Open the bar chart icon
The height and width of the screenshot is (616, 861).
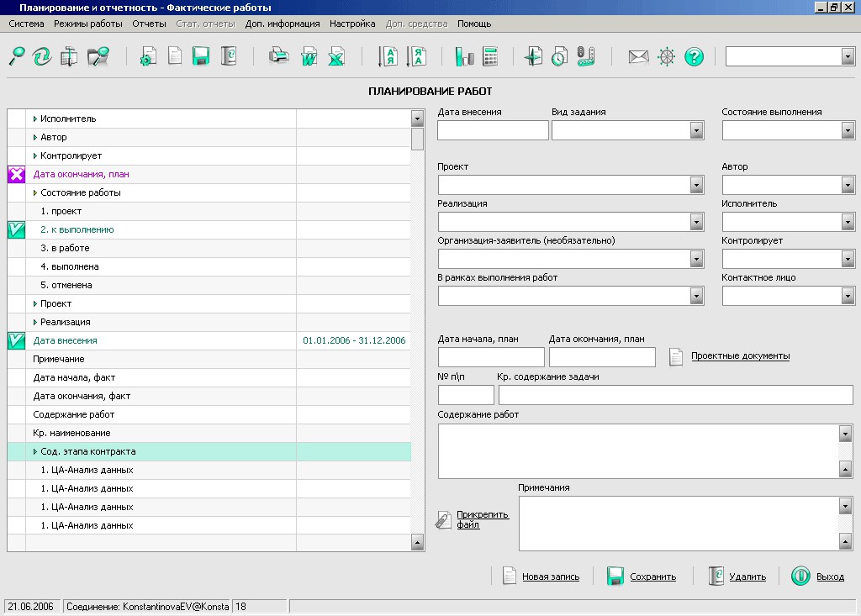(x=464, y=56)
